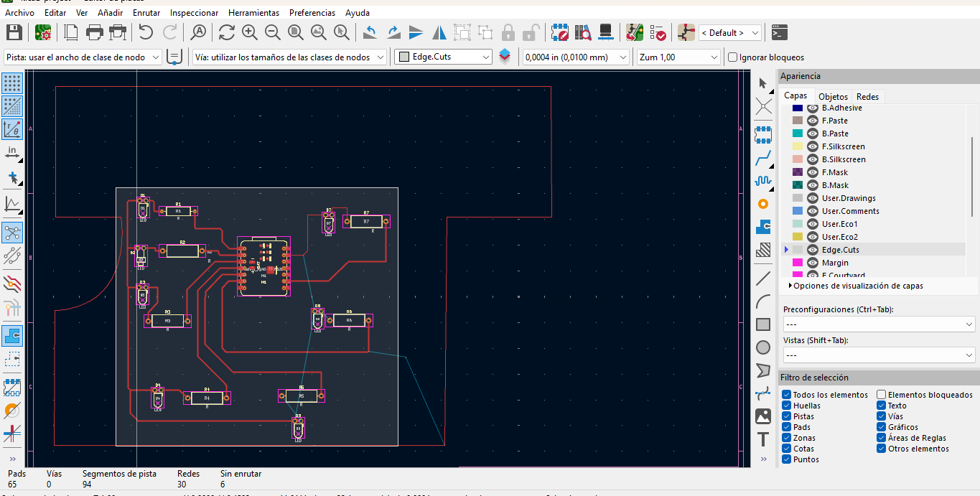The image size is (980, 496).
Task: Expand left toolbar with double chevron
Action: coord(12,459)
